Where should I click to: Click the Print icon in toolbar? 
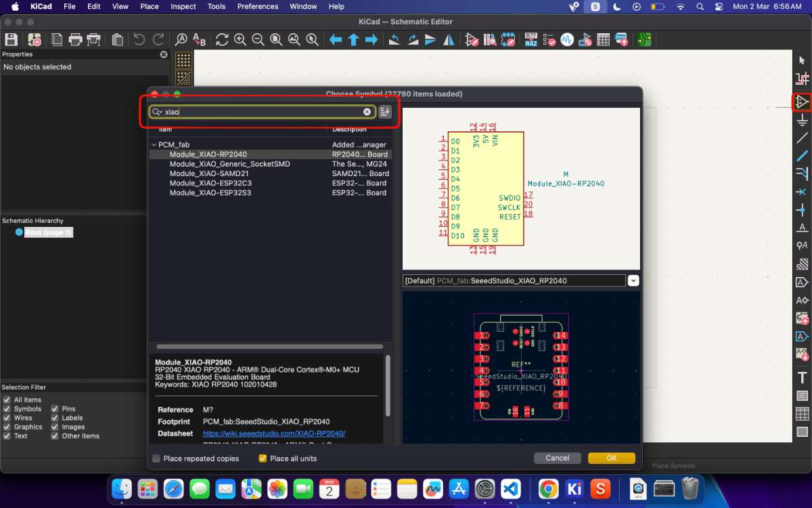pos(75,40)
